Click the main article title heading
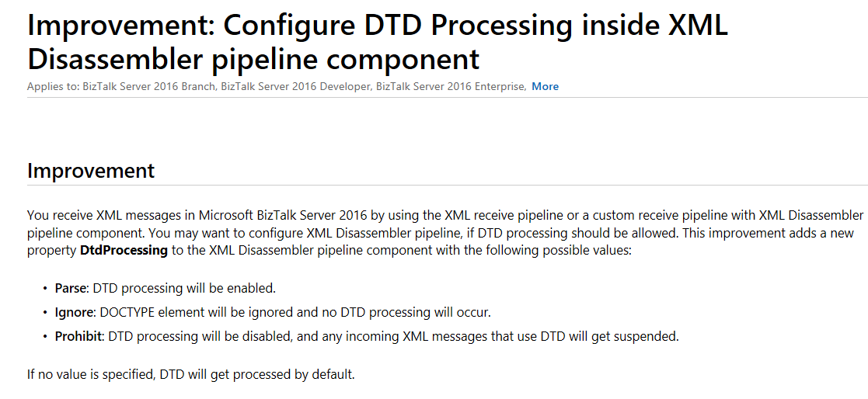The image size is (868, 399). [377, 42]
